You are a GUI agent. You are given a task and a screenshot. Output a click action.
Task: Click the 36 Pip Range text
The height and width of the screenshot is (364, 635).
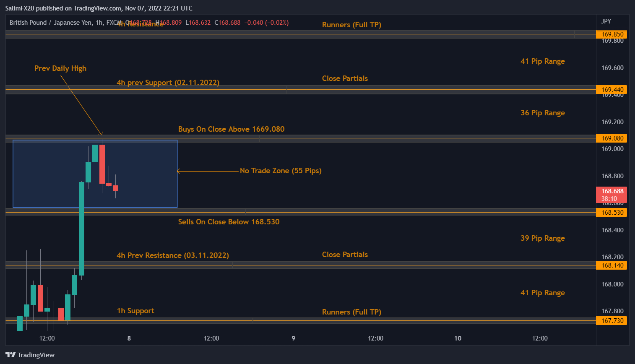coord(543,113)
